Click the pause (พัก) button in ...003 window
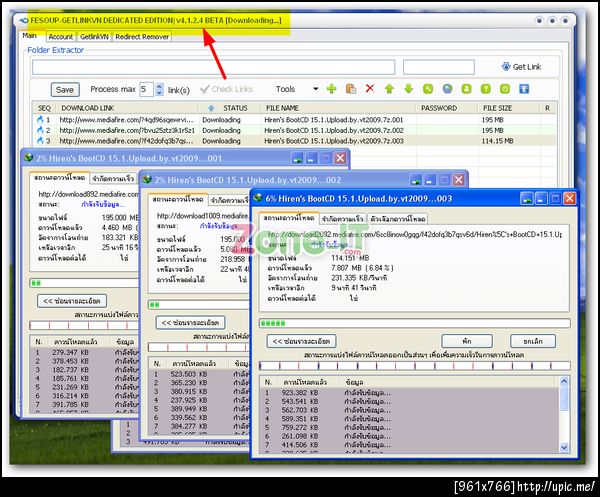This screenshot has width=600, height=497. pyautogui.click(x=467, y=341)
